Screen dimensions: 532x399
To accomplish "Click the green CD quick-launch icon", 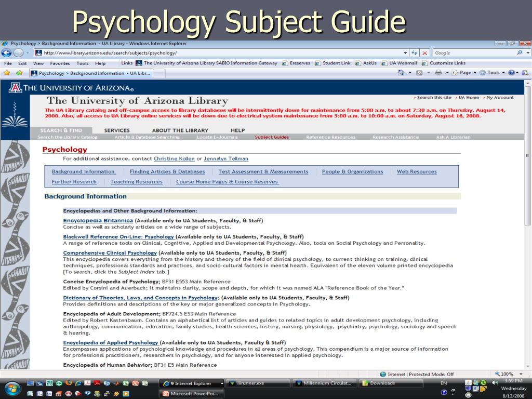I will coord(59,383).
